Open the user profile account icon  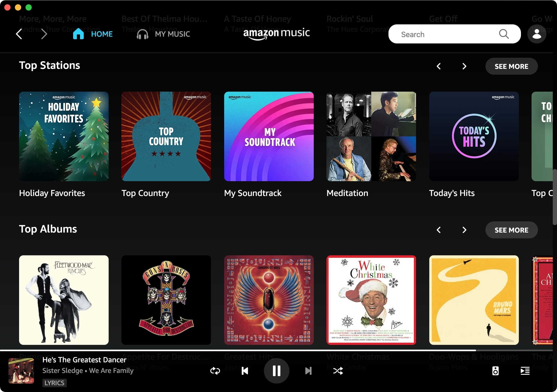point(537,34)
